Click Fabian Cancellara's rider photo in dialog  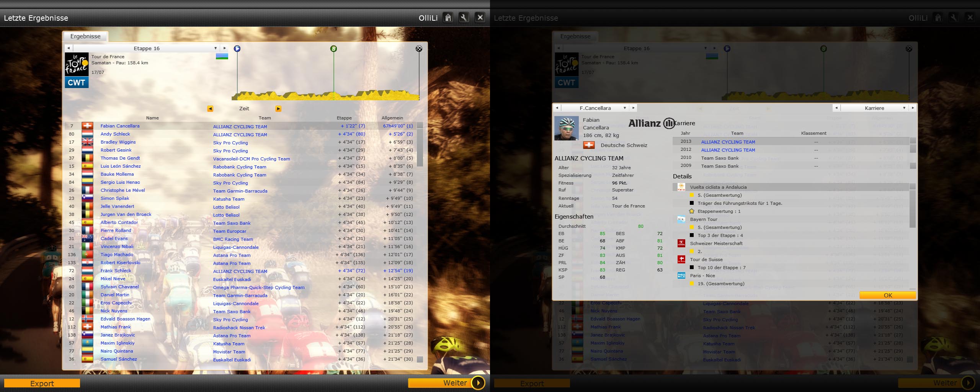(x=566, y=129)
